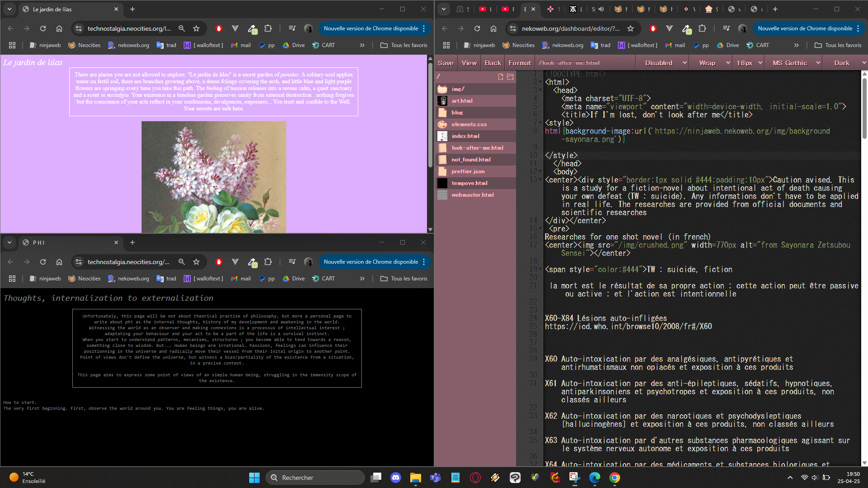Reload the Nekoweb editor page
This screenshot has height=488, width=868.
click(477, 28)
